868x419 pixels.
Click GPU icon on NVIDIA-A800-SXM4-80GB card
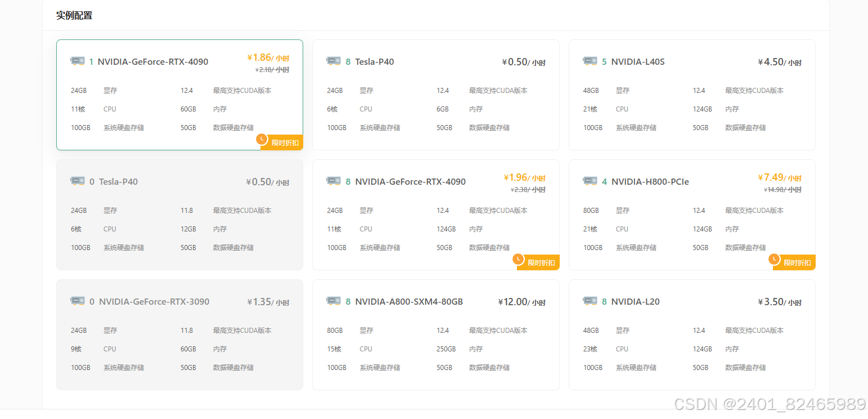point(334,300)
